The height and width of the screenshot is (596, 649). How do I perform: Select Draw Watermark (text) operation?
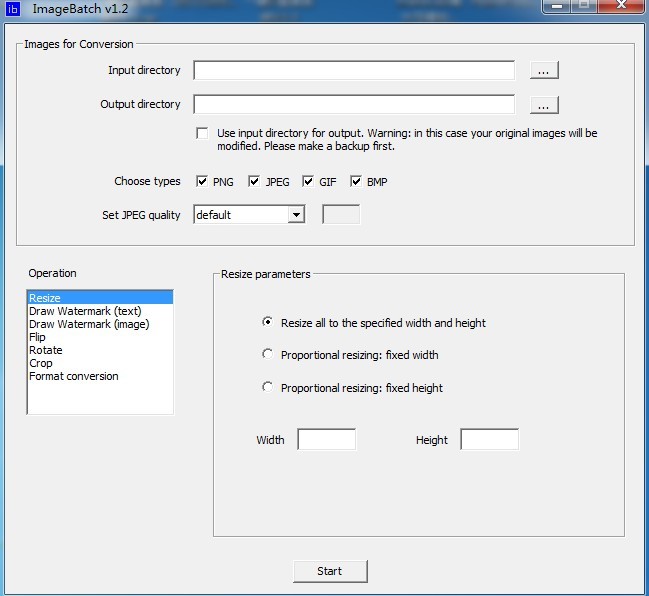(85, 311)
